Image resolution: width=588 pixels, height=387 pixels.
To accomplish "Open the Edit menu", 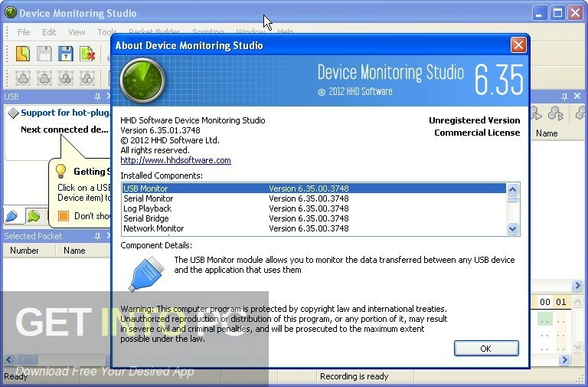I will click(49, 32).
